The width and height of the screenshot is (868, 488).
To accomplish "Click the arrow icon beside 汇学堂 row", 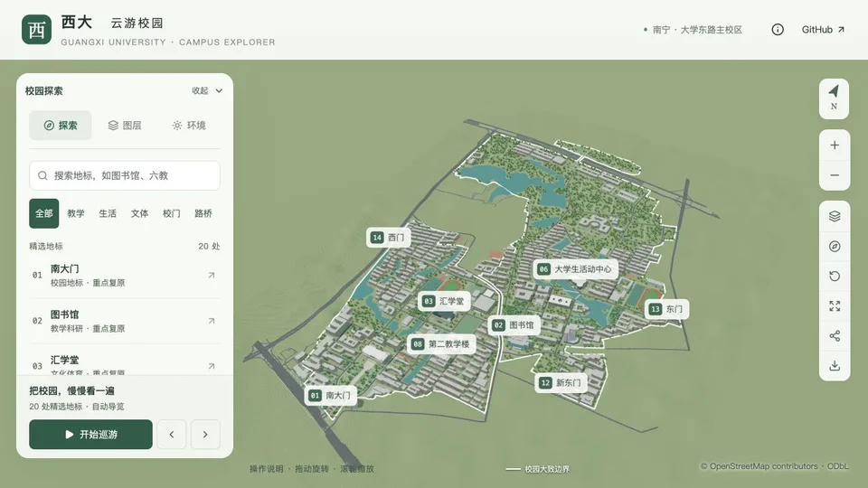I will click(x=212, y=366).
